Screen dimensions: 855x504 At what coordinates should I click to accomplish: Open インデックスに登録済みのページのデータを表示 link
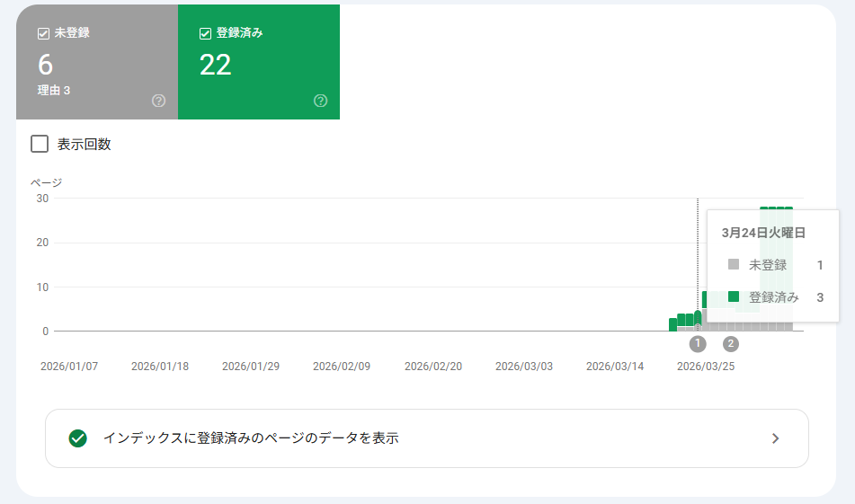tap(251, 438)
